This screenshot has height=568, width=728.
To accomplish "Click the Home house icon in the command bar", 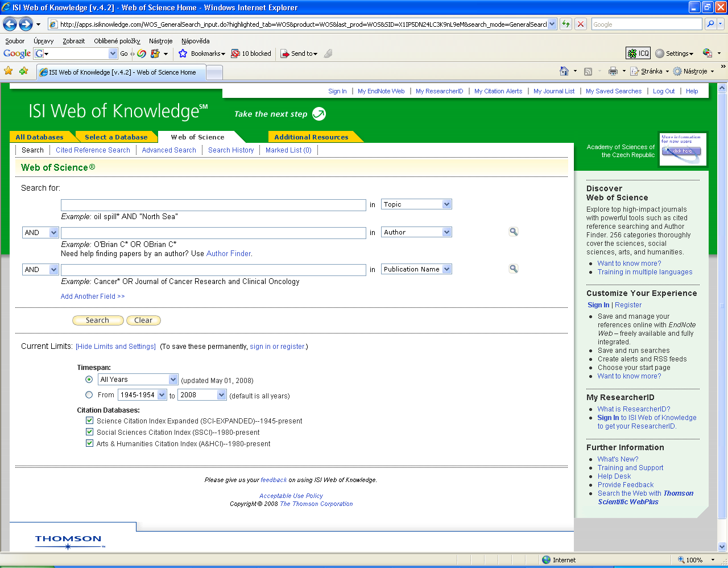I will 564,71.
